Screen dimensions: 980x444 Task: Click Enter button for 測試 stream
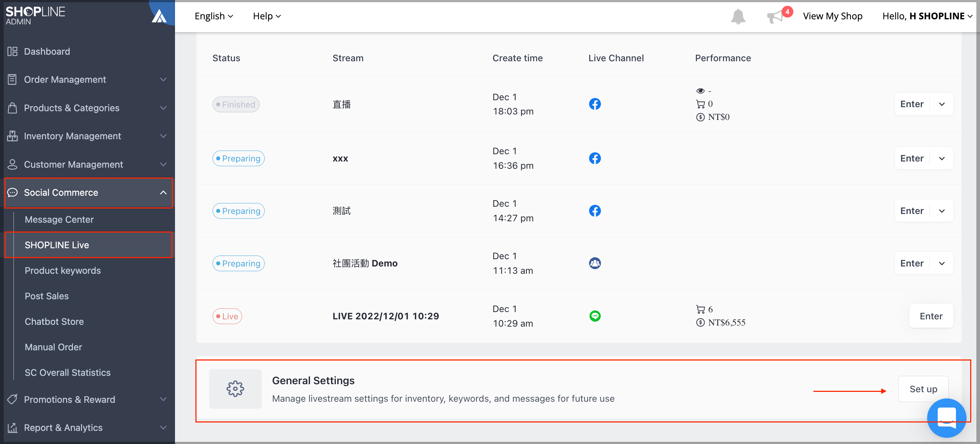912,211
